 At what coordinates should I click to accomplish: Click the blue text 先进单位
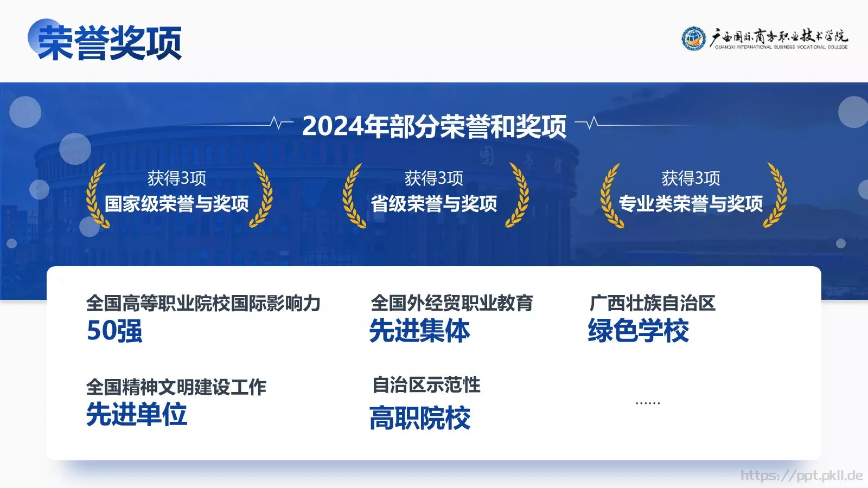click(x=137, y=415)
